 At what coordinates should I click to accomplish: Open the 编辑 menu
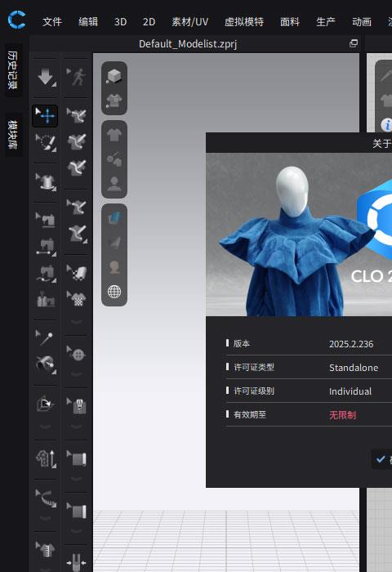pos(88,22)
